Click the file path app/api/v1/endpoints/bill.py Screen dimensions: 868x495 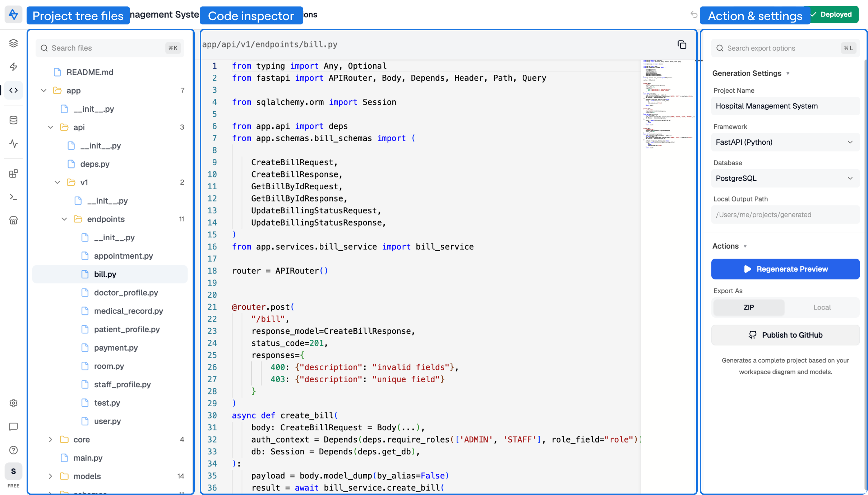pyautogui.click(x=270, y=45)
